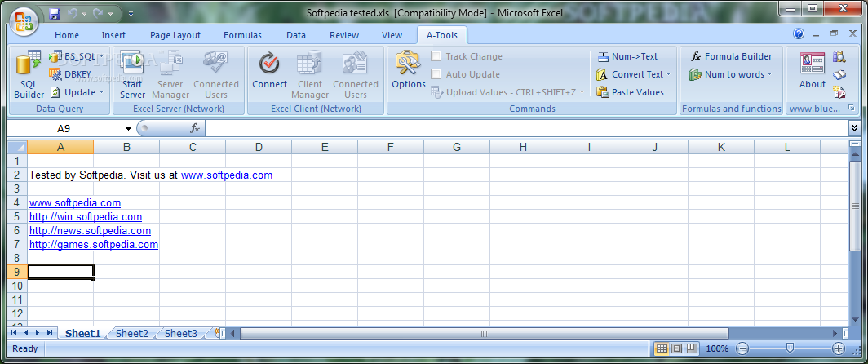
Task: Save the workbook from quick access toolbar
Action: 55,12
